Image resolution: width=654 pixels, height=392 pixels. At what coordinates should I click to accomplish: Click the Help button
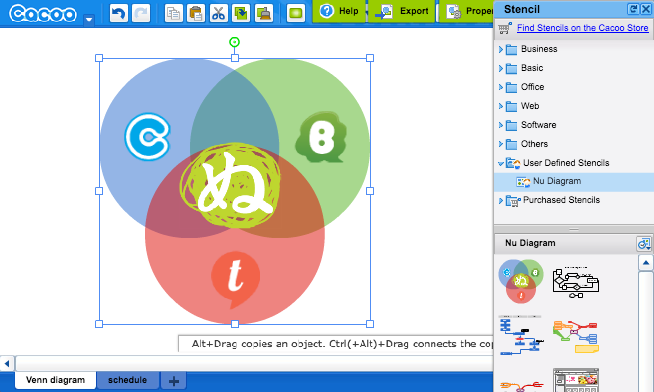click(x=339, y=11)
